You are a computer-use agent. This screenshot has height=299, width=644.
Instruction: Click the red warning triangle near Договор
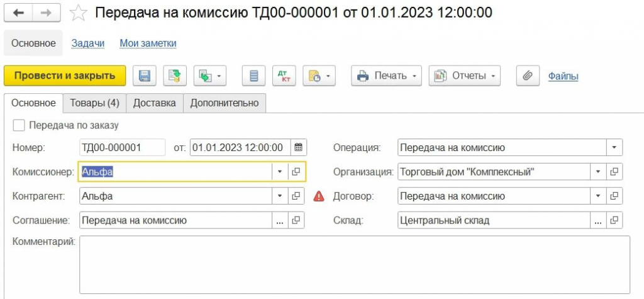pos(319,196)
